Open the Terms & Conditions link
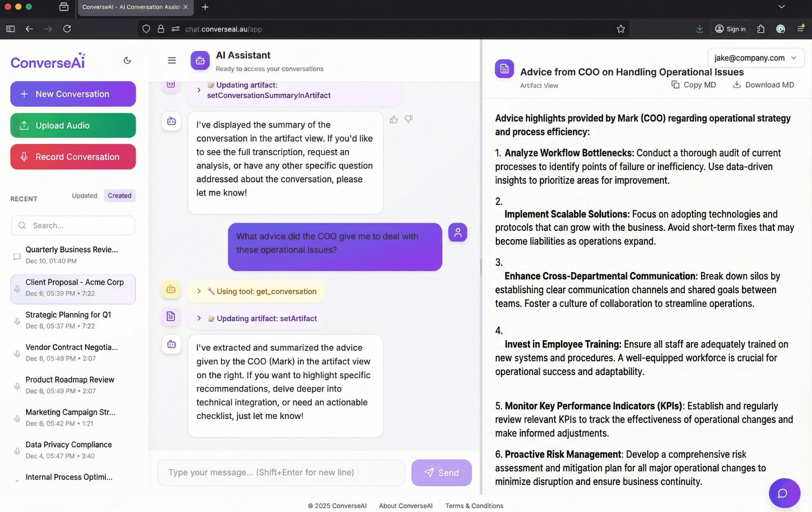Image resolution: width=812 pixels, height=512 pixels. (474, 506)
